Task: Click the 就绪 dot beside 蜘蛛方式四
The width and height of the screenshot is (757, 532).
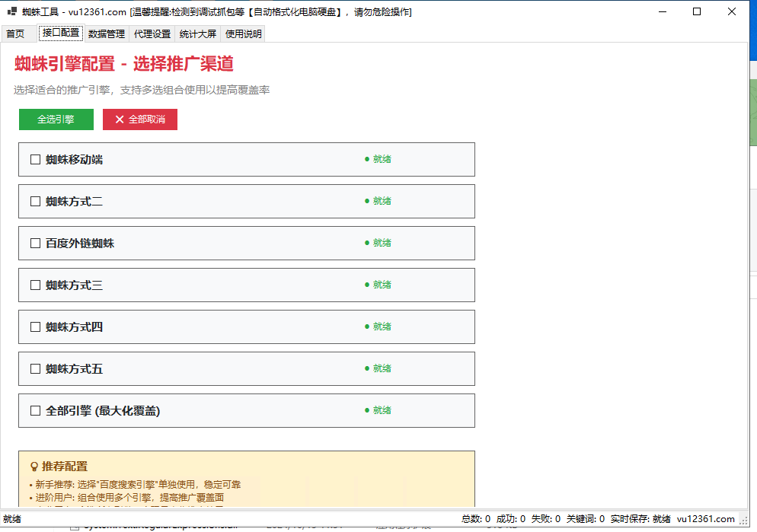Action: [368, 327]
